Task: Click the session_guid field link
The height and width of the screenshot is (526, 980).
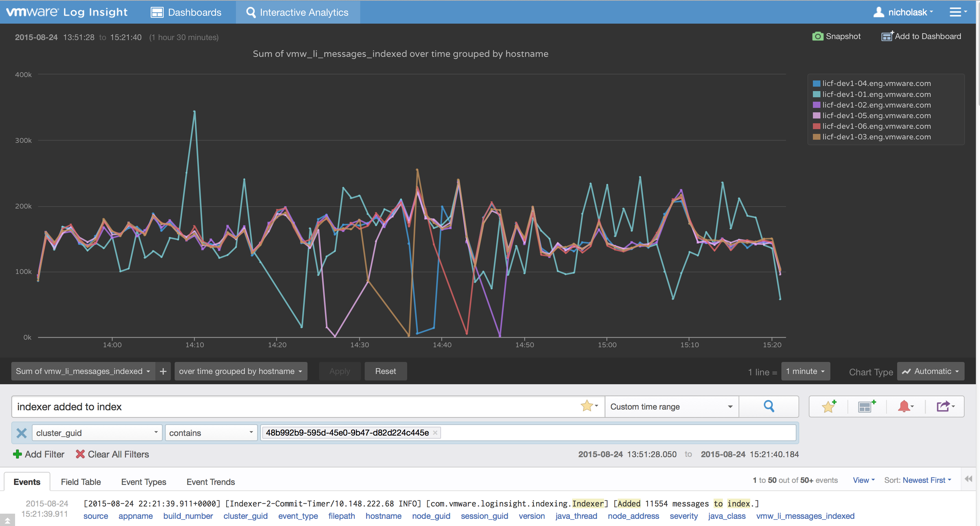Action: click(484, 516)
